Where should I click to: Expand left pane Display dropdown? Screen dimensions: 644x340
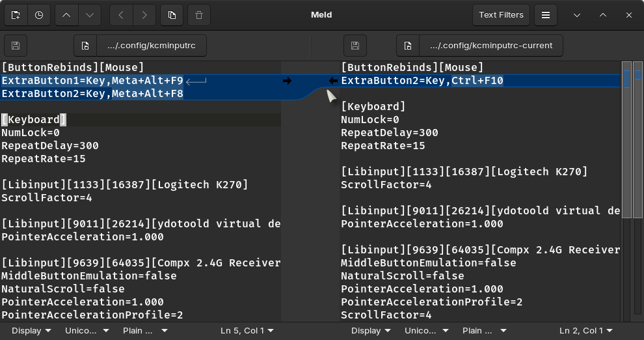(32, 331)
